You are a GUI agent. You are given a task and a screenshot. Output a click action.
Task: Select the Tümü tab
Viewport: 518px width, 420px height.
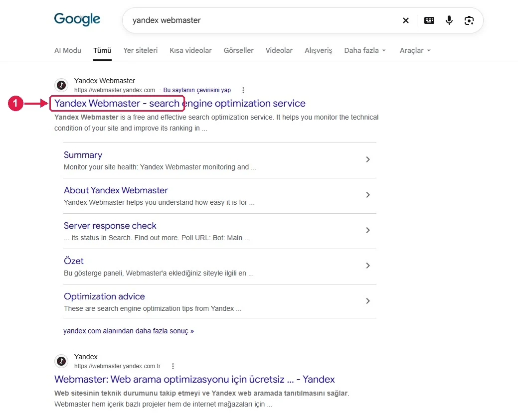(102, 50)
